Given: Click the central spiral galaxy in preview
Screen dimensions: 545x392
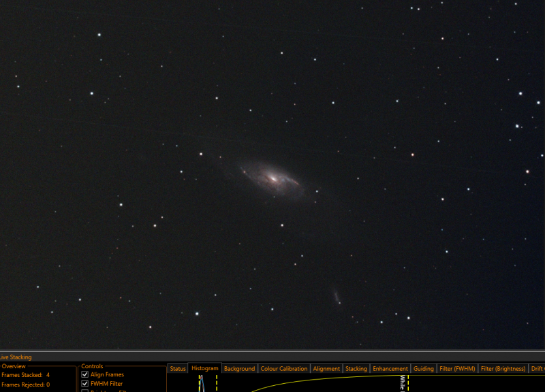Looking at the screenshot, I should 273,179.
